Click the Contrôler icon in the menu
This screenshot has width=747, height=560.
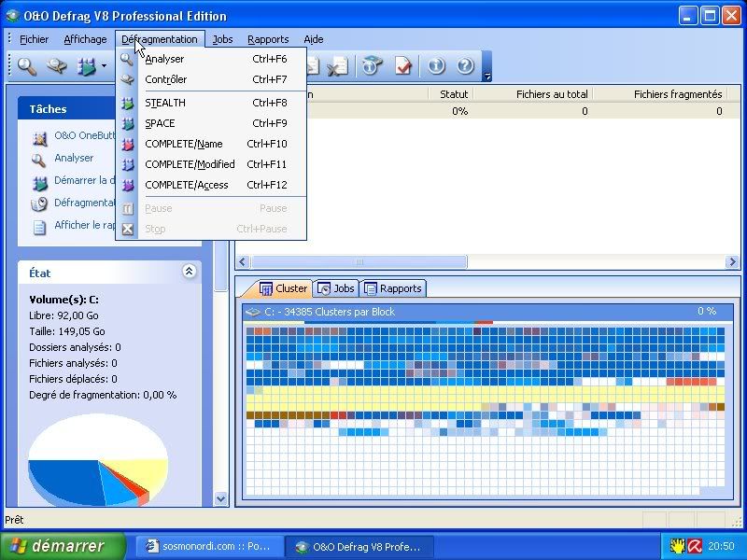[x=127, y=79]
